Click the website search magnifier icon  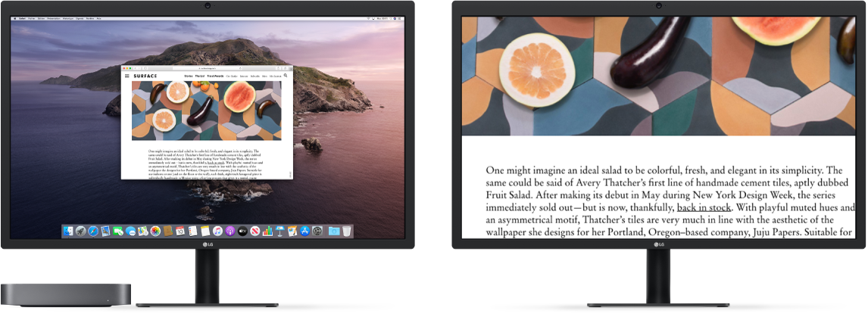coord(286,76)
